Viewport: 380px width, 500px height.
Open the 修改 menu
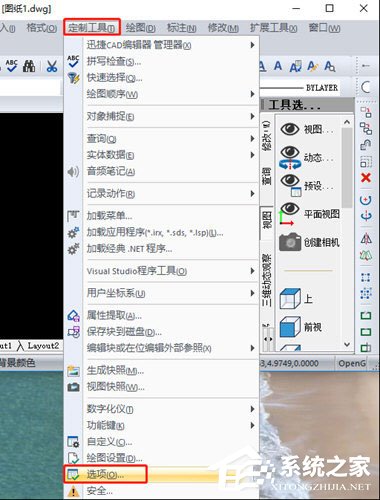(223, 28)
